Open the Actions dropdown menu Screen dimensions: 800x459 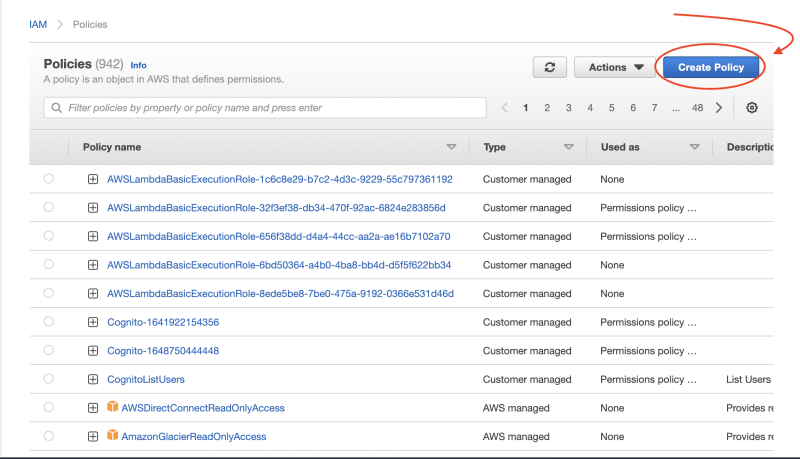coord(615,67)
